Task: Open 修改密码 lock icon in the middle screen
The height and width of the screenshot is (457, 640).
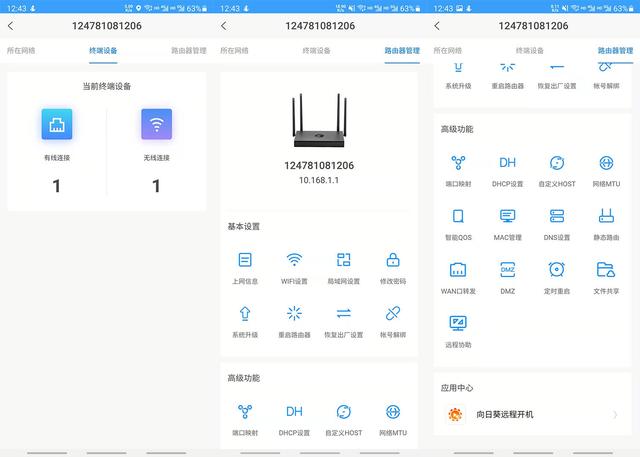Action: [393, 260]
